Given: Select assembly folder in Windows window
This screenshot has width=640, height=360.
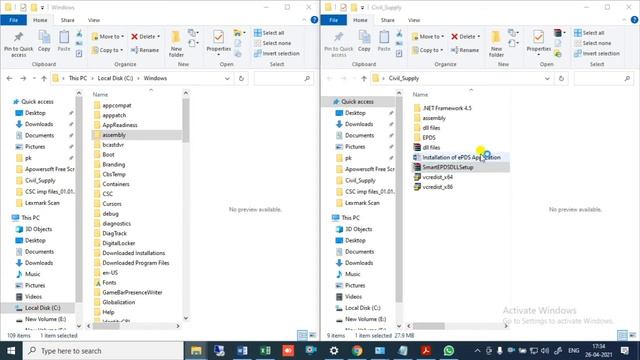Looking at the screenshot, I should [x=136, y=135].
